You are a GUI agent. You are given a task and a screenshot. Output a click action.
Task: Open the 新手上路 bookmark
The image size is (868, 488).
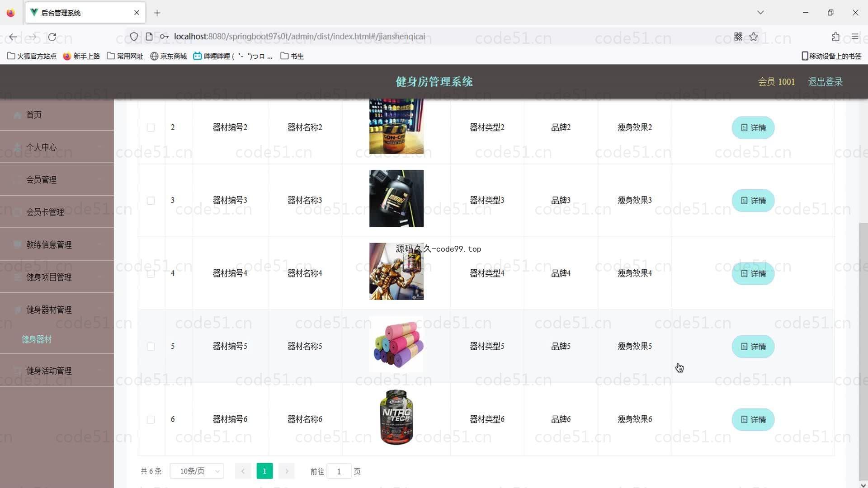[81, 56]
